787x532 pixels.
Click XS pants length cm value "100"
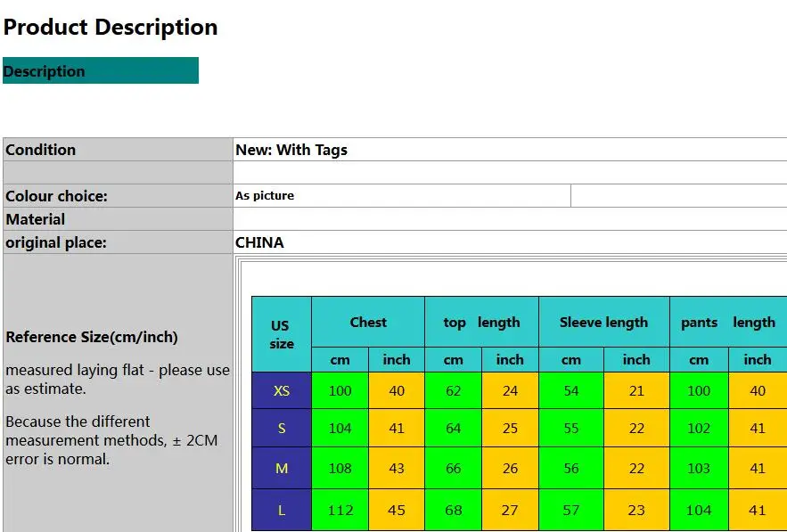coord(699,390)
